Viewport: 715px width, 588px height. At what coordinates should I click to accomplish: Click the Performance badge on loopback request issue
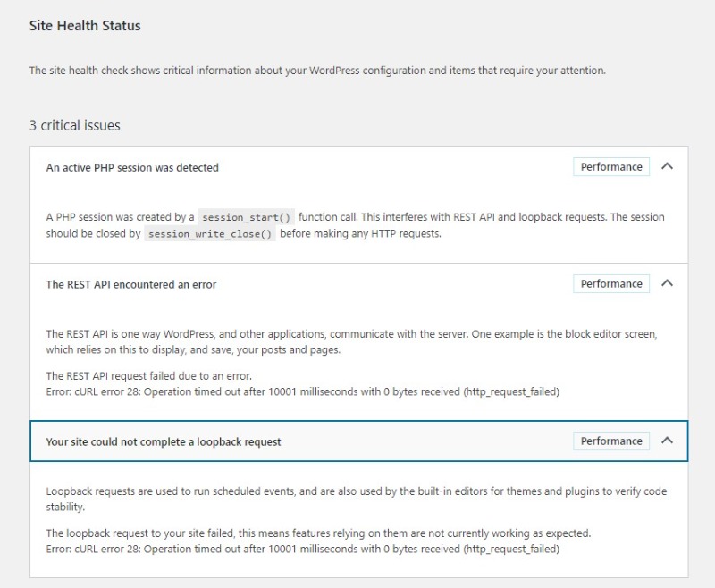click(611, 441)
